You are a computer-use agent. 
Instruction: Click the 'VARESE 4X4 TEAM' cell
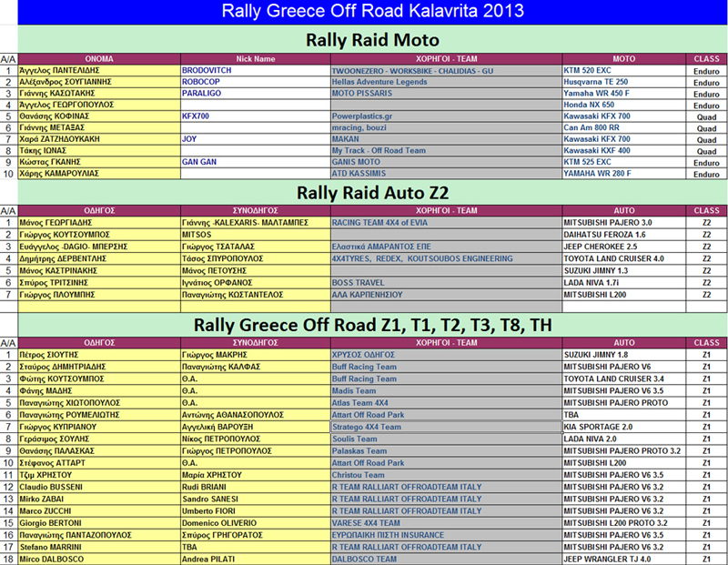(x=446, y=523)
